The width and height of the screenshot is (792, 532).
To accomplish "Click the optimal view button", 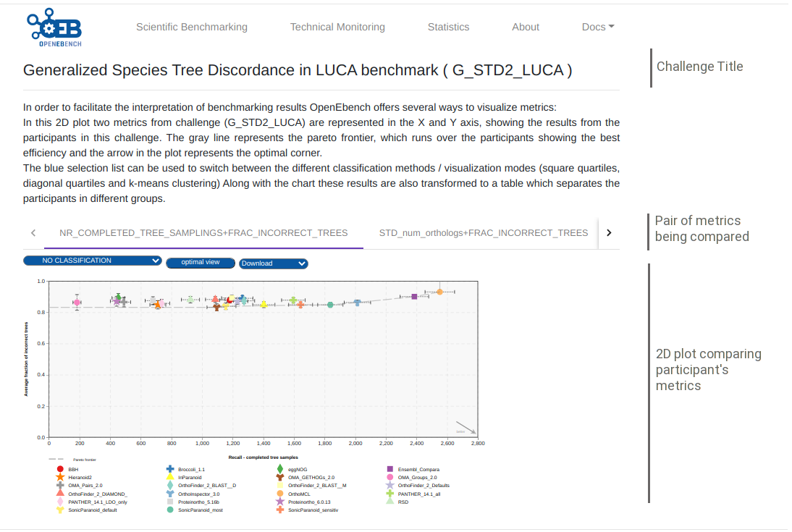I will tap(201, 263).
